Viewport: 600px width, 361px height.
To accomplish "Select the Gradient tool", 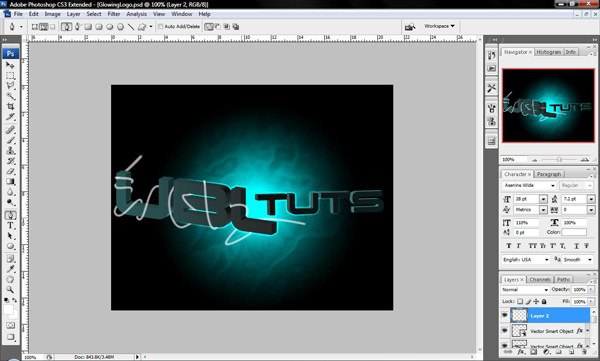I will 10,181.
